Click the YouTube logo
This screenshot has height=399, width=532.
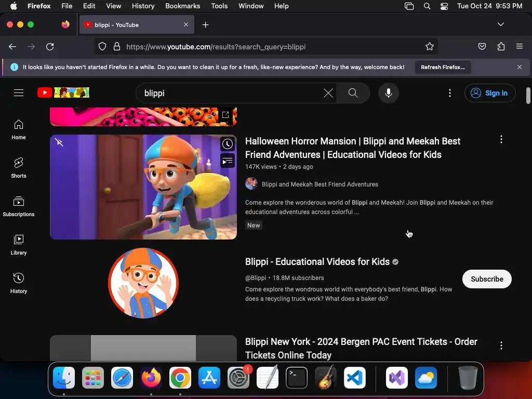click(63, 92)
